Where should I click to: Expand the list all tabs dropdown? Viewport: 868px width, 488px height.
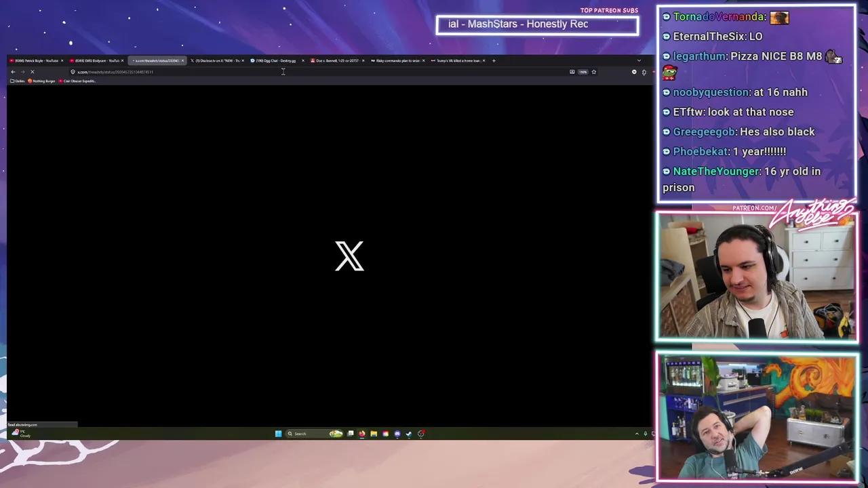639,60
